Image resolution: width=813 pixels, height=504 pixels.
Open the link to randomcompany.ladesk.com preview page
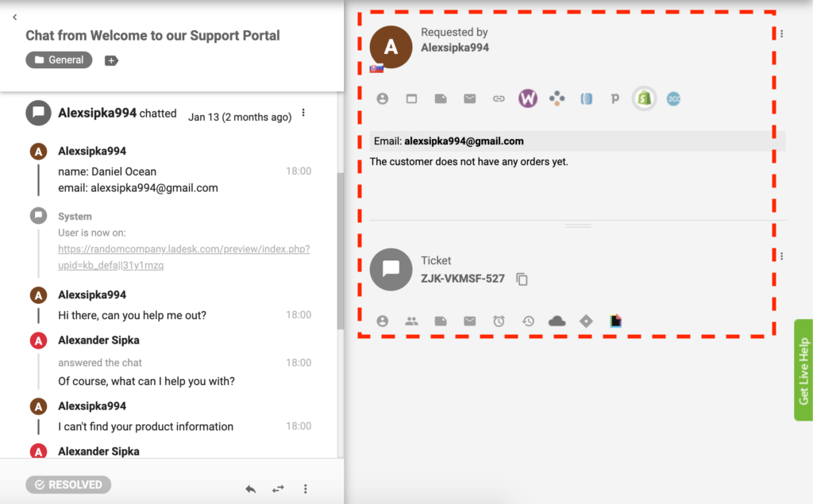pos(183,248)
